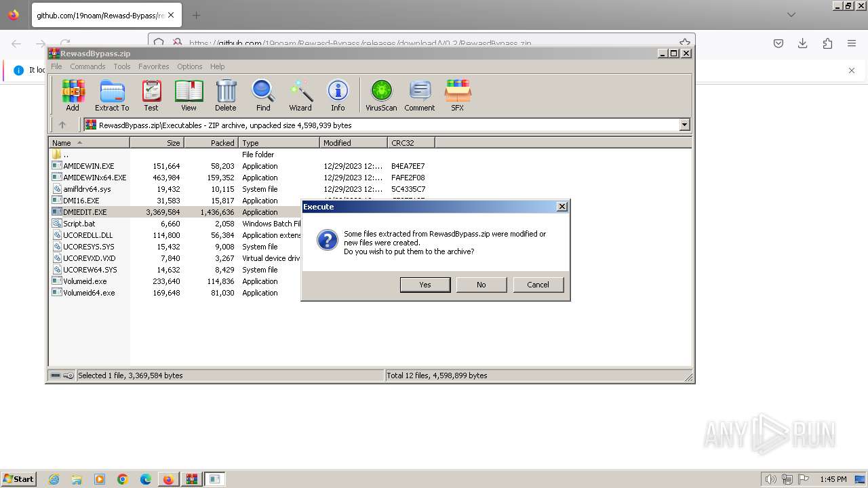Click the SFX toolbar icon

(458, 95)
